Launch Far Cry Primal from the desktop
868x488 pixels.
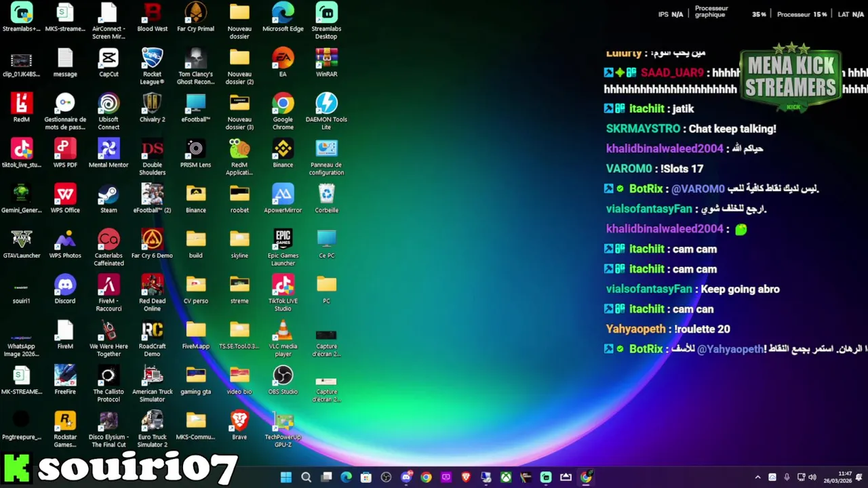pyautogui.click(x=195, y=18)
